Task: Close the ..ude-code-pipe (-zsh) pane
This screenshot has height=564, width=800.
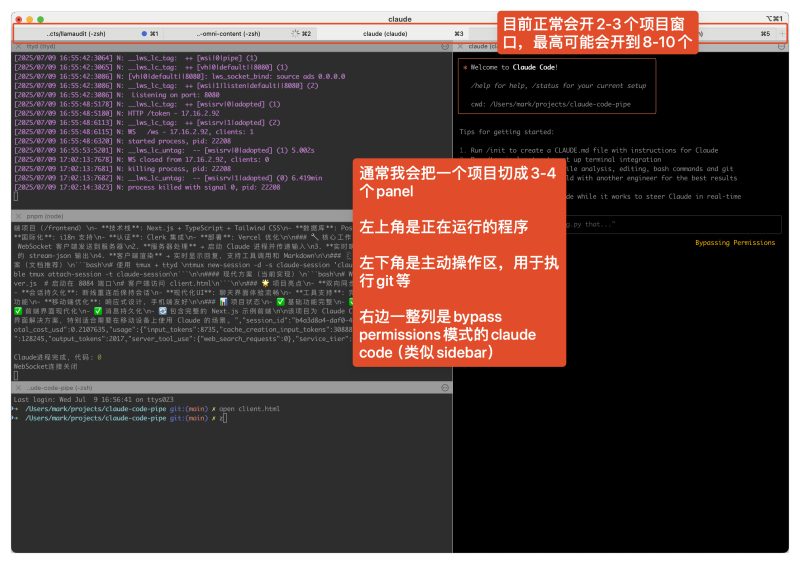Action: coord(18,388)
